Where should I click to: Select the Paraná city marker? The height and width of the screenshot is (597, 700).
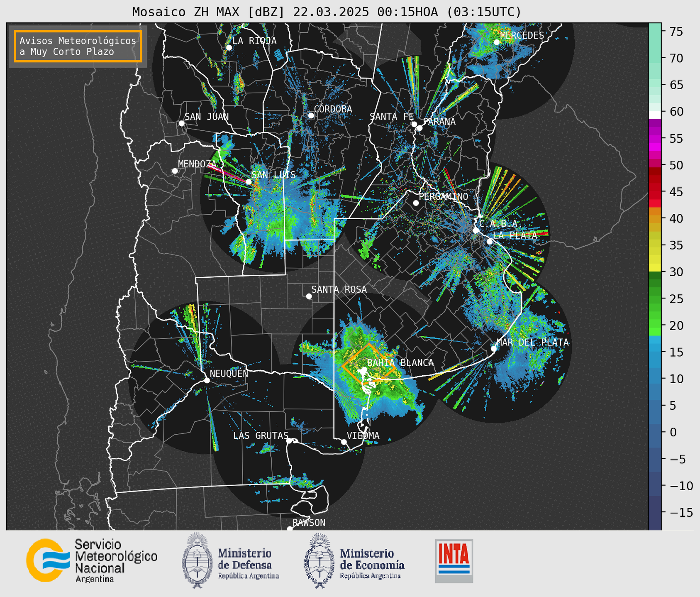[420, 128]
